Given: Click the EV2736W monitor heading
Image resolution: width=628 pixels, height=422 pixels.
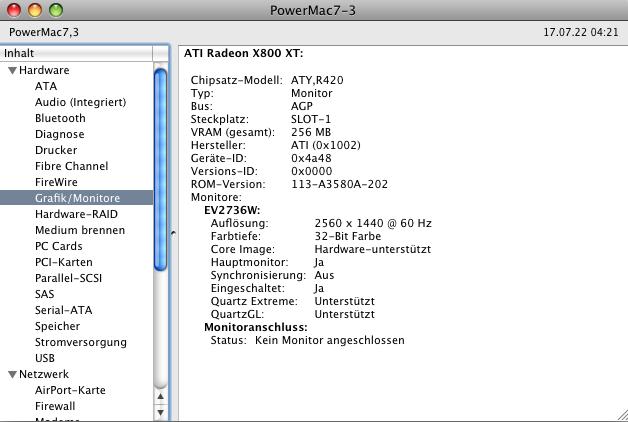Looking at the screenshot, I should 232,210.
